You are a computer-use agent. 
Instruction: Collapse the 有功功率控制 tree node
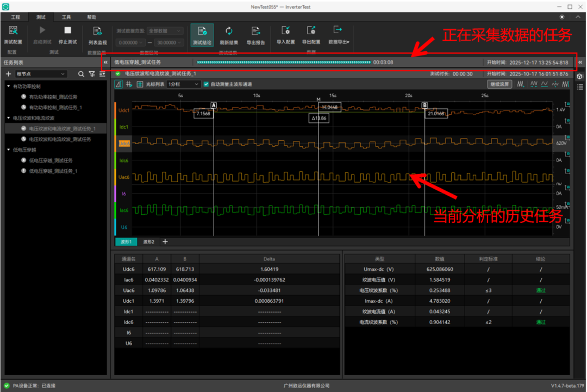click(9, 86)
